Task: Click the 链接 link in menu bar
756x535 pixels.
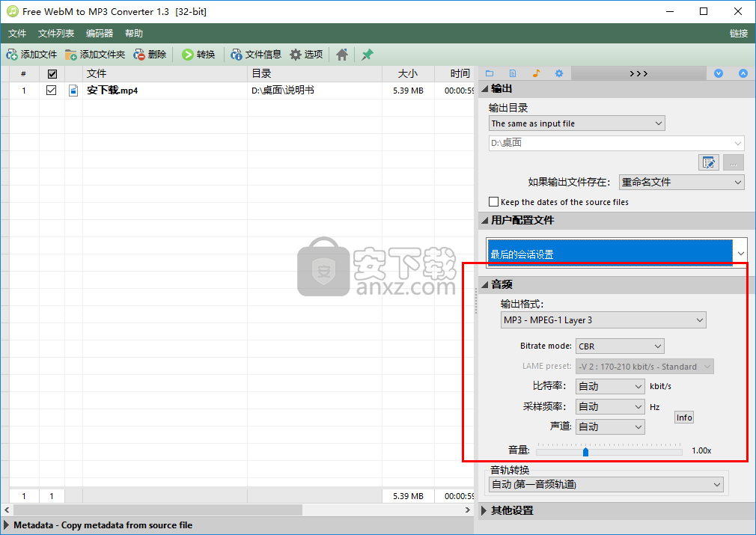Action: pyautogui.click(x=738, y=33)
